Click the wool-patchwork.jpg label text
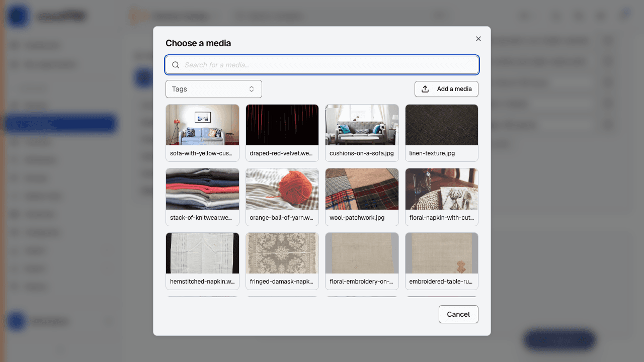Viewport: 644px width, 362px height. click(357, 218)
